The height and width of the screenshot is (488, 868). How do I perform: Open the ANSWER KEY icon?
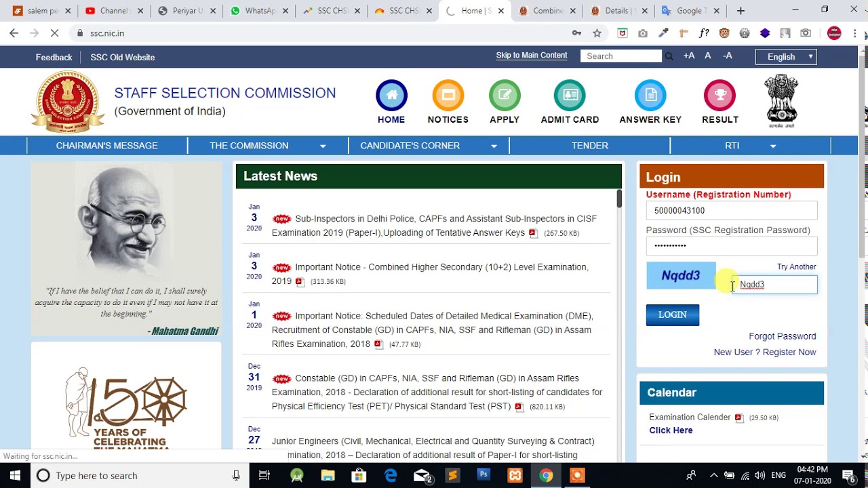click(650, 96)
